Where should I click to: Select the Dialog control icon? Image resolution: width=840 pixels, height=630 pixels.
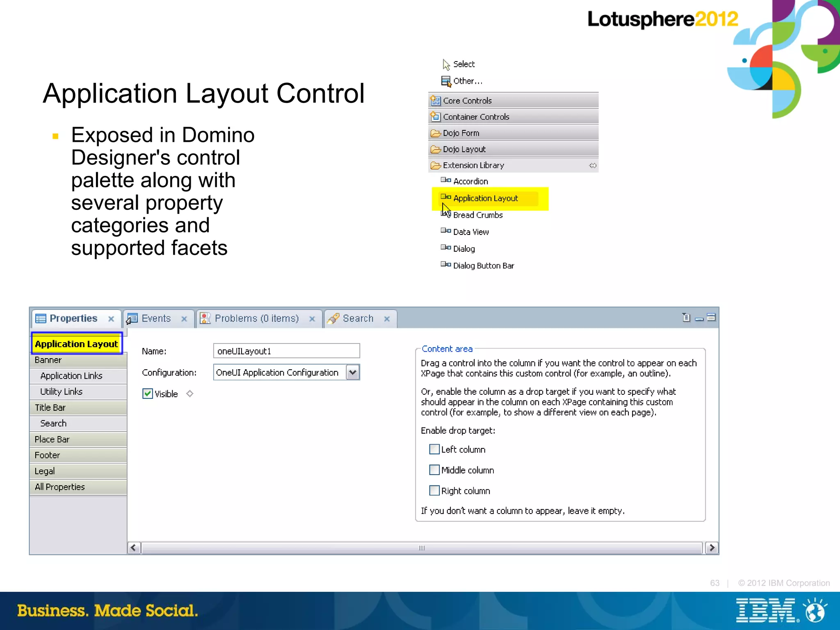pyautogui.click(x=446, y=247)
